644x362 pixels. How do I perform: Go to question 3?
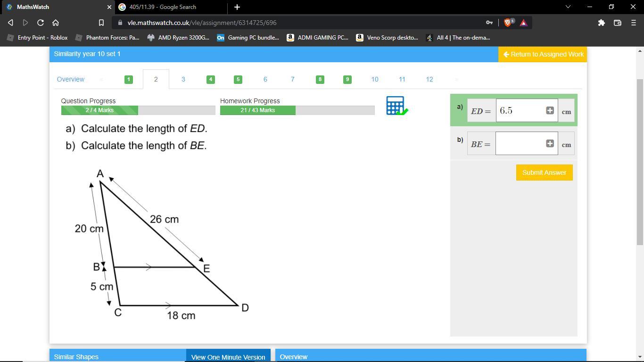[183, 79]
